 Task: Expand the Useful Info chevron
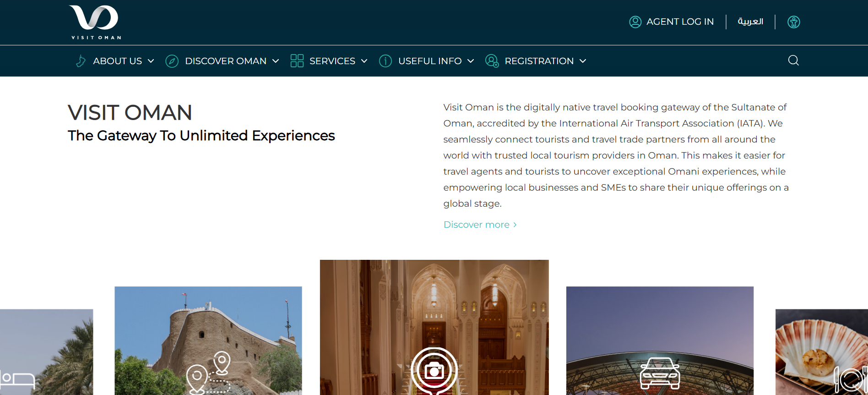pos(470,61)
